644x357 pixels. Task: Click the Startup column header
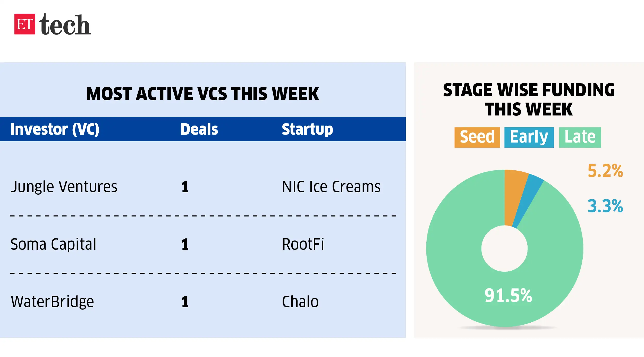pos(307,129)
